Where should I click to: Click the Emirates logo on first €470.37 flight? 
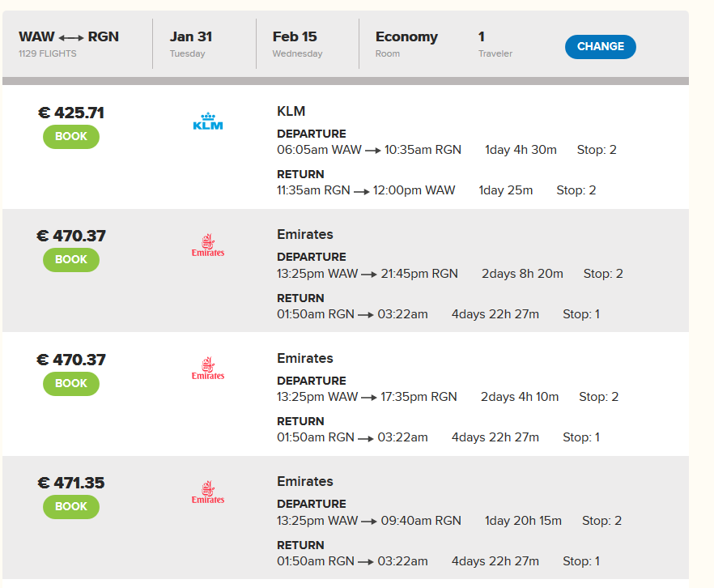tap(207, 245)
